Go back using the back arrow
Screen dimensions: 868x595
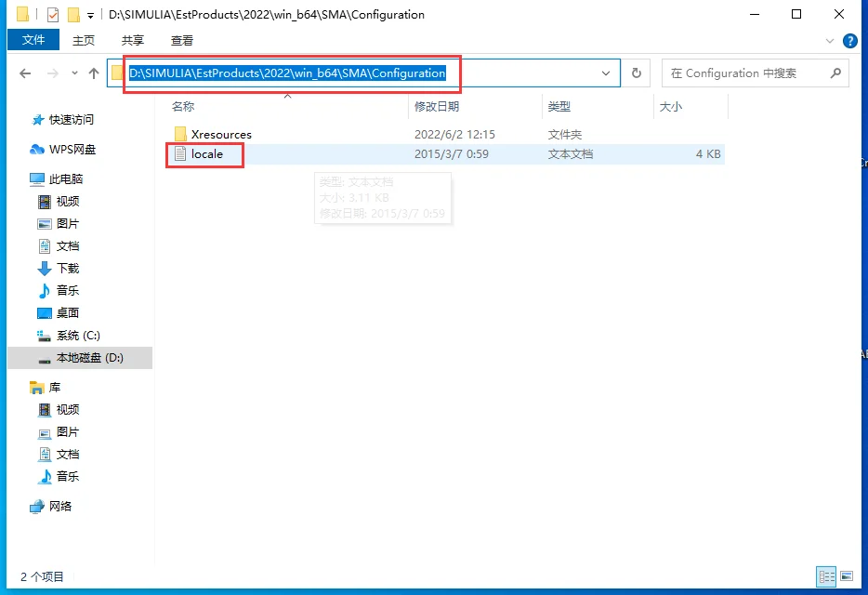(x=25, y=73)
